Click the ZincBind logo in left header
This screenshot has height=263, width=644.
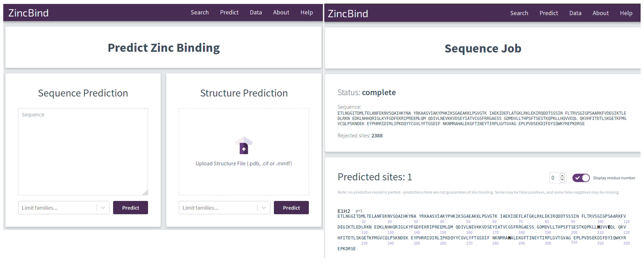tap(28, 13)
